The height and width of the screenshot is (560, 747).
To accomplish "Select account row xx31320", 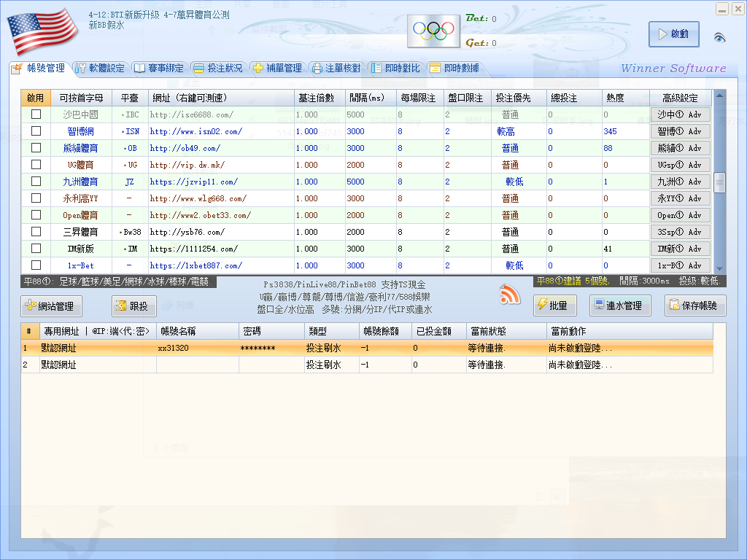I will coord(173,349).
